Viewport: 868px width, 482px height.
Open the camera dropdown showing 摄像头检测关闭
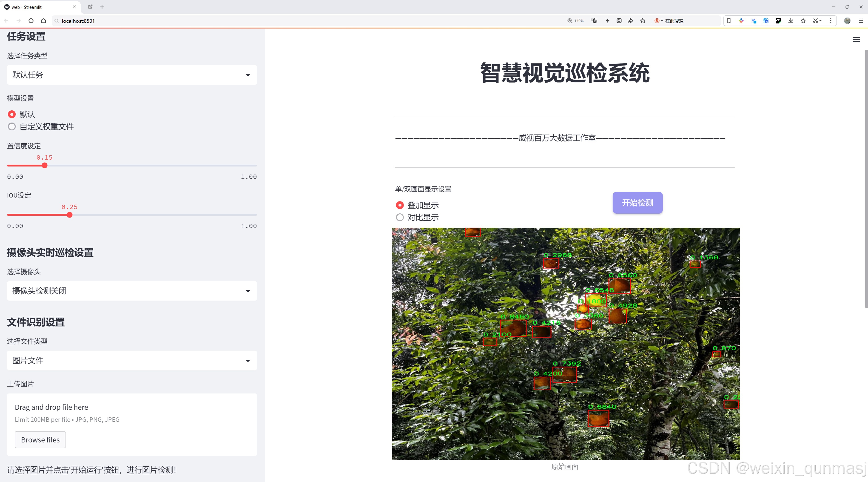point(132,291)
